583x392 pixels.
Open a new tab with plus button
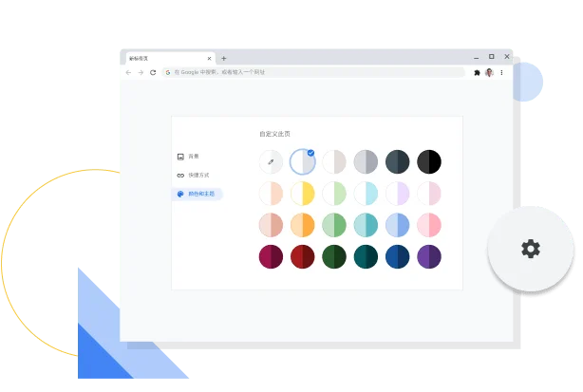[224, 58]
